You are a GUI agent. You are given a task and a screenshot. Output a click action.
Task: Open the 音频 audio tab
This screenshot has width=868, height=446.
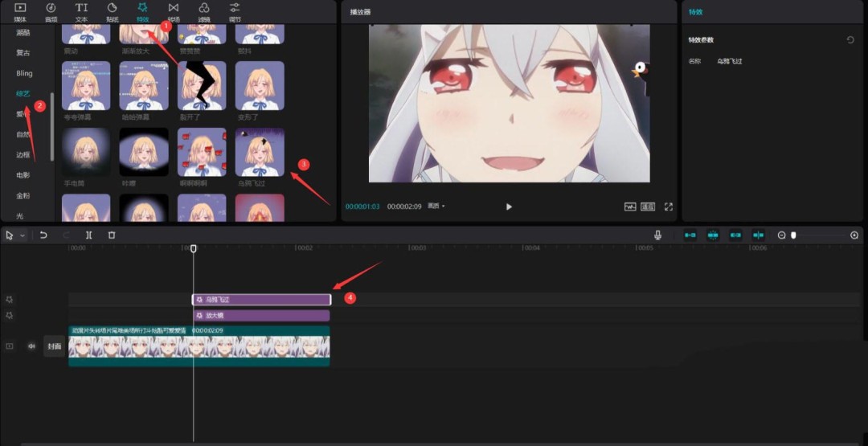click(51, 12)
